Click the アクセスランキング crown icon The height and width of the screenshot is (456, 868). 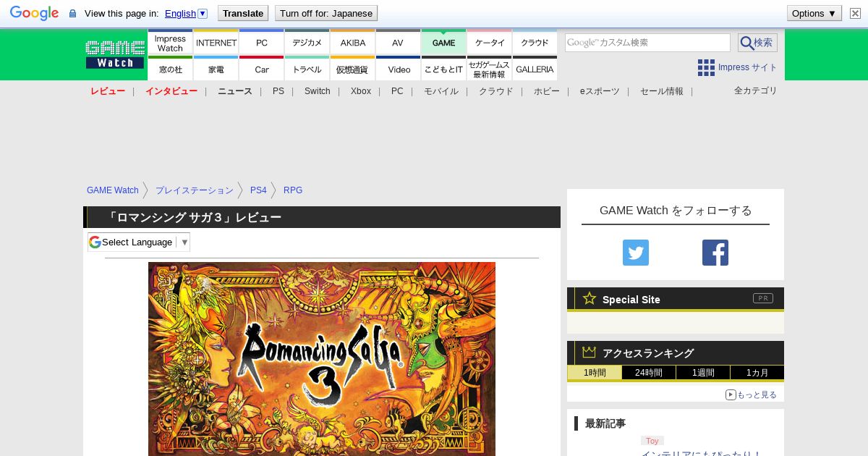coord(590,352)
